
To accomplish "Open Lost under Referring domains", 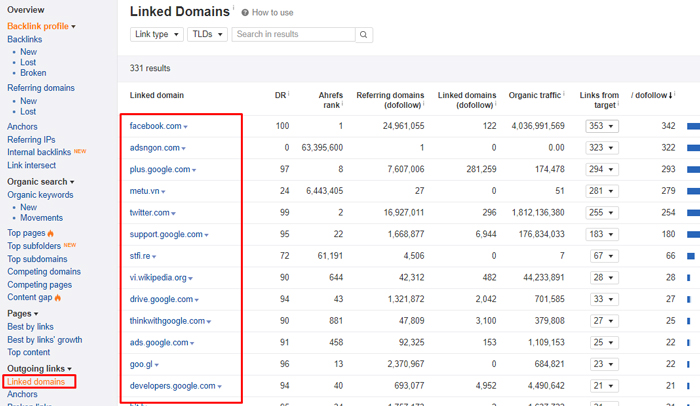I will [x=28, y=112].
